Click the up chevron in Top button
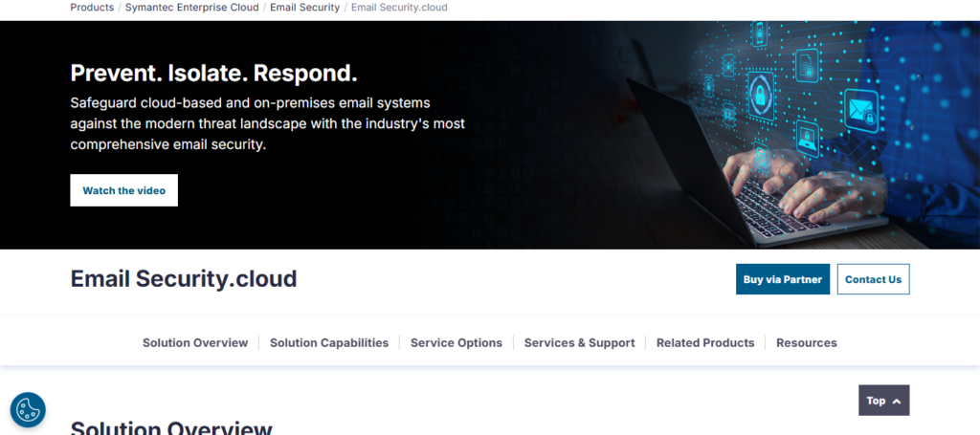980x435 pixels. pos(897,402)
